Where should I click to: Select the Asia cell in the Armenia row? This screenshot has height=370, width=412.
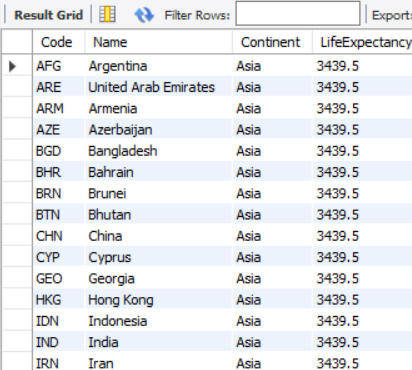coord(272,108)
